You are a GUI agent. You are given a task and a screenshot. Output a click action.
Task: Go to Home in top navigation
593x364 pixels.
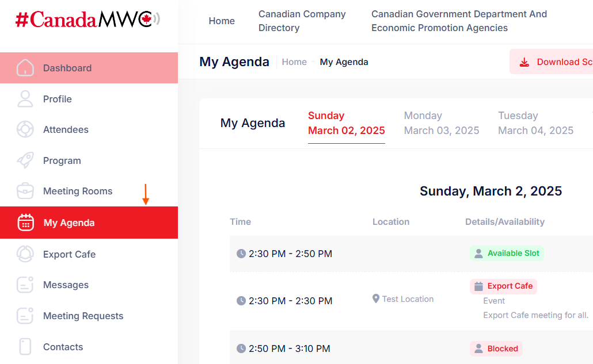[x=222, y=21]
